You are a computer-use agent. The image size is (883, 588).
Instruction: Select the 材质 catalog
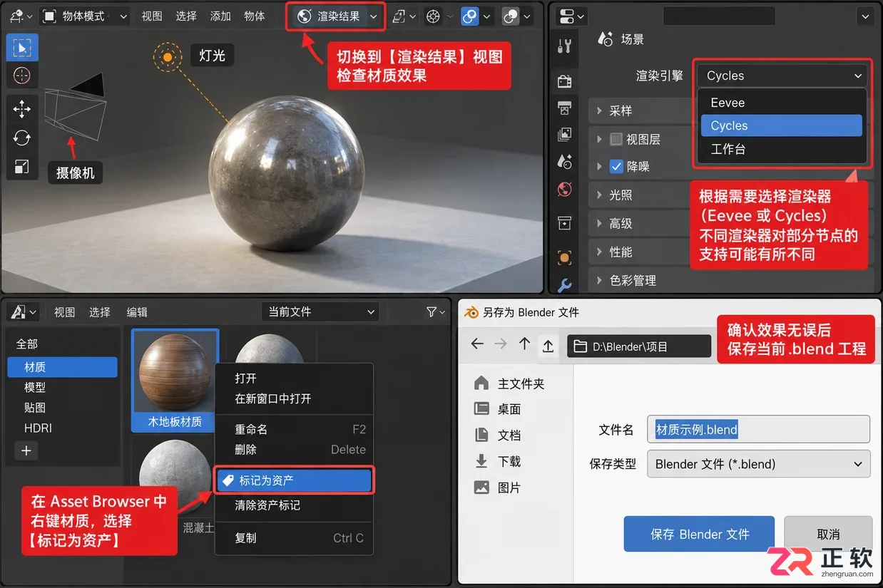click(x=62, y=367)
